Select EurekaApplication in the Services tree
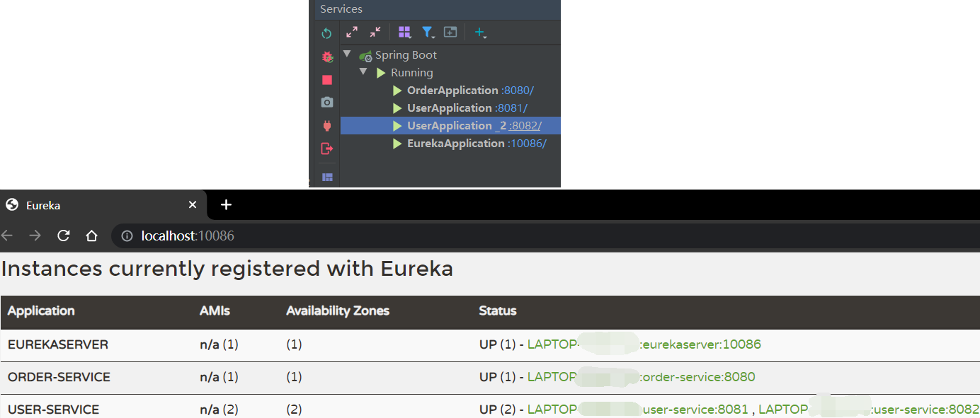This screenshot has width=980, height=418. click(456, 144)
